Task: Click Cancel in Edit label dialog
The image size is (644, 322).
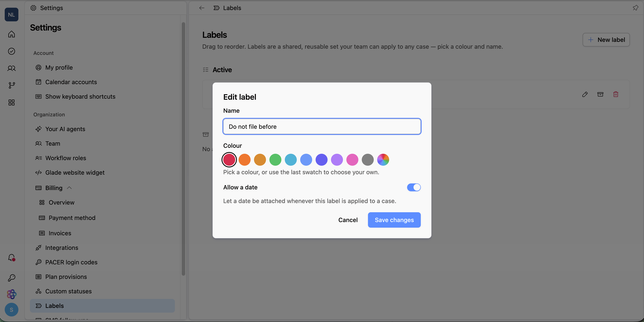Action: click(348, 220)
